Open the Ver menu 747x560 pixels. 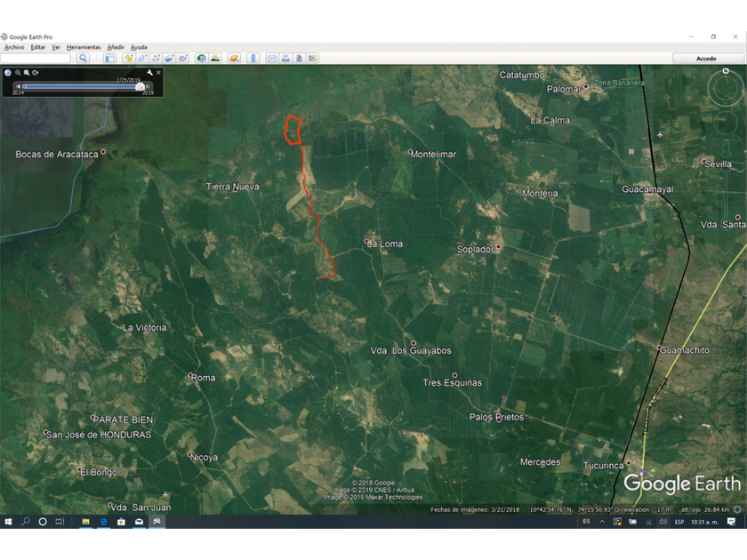56,47
